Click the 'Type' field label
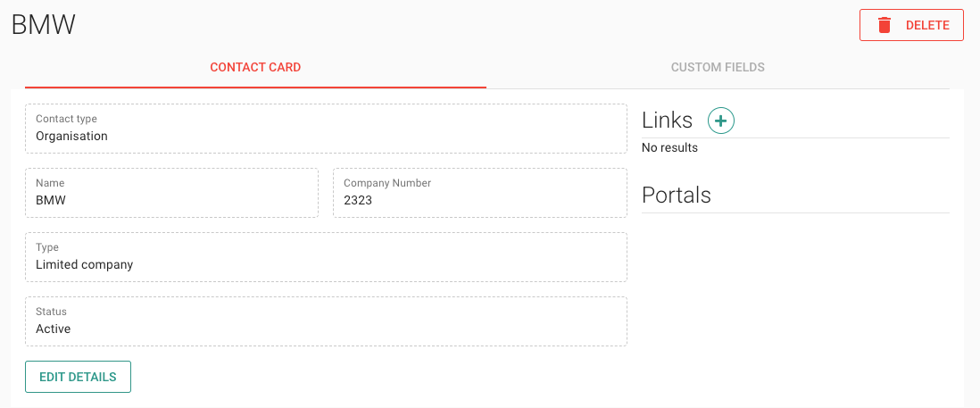Image resolution: width=980 pixels, height=408 pixels. coord(48,247)
